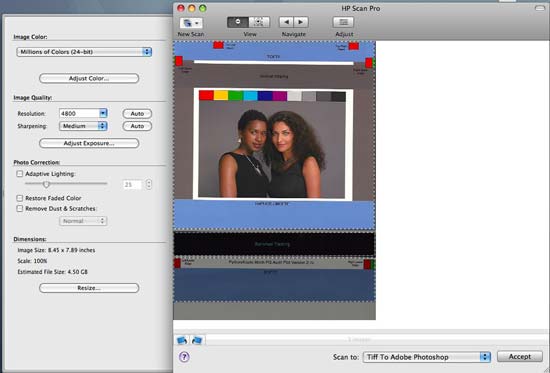
Task: Click the HP Scan Pro window title
Action: pos(361,8)
